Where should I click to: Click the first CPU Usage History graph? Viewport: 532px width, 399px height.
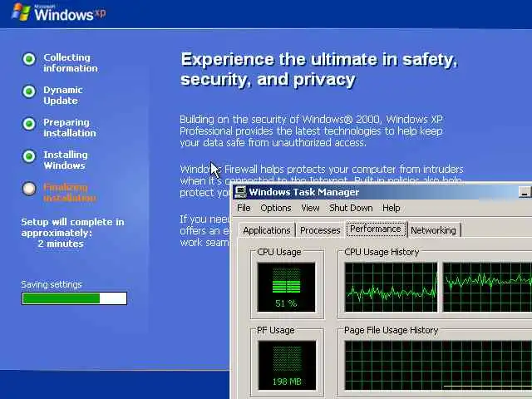pos(391,287)
